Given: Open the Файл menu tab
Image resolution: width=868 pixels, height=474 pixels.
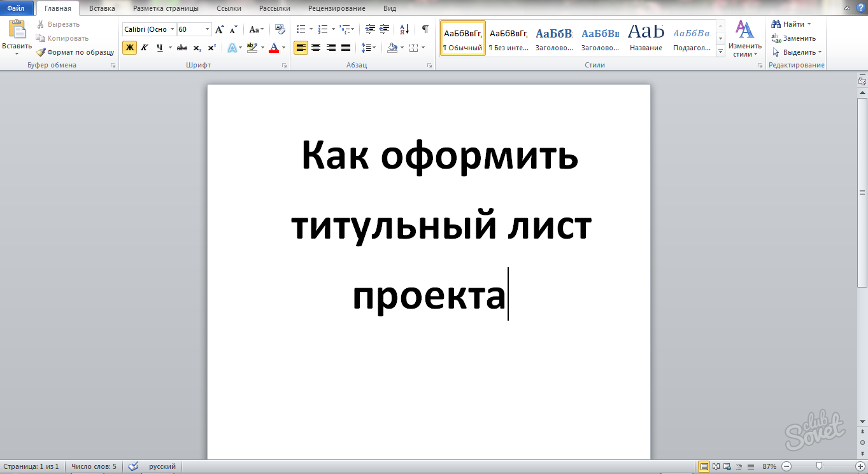Looking at the screenshot, I should point(16,8).
